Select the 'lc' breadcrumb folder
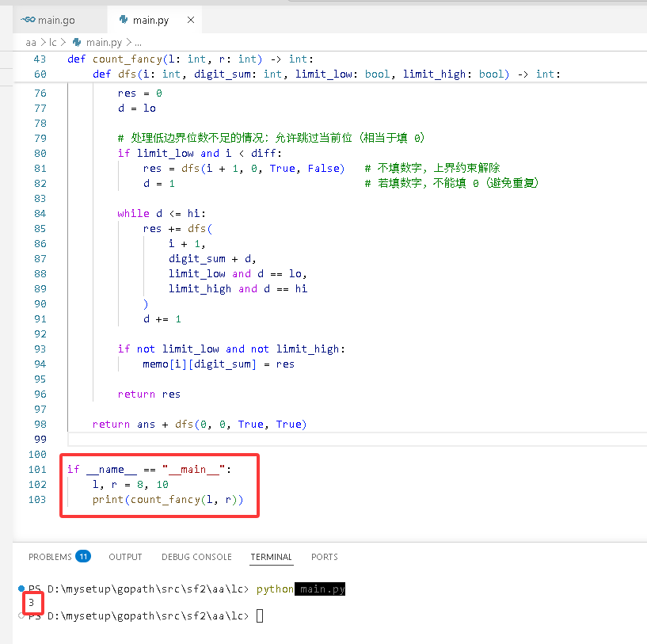Image resolution: width=647 pixels, height=644 pixels. pyautogui.click(x=53, y=43)
